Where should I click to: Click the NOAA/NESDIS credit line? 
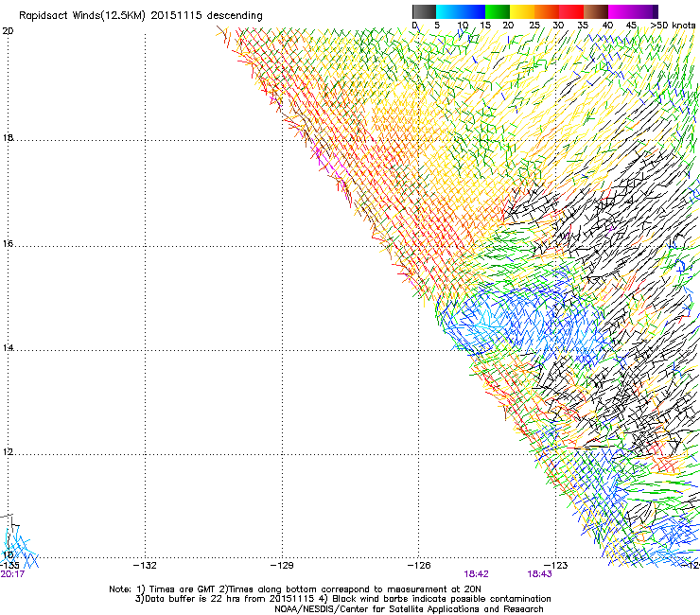[x=409, y=609]
